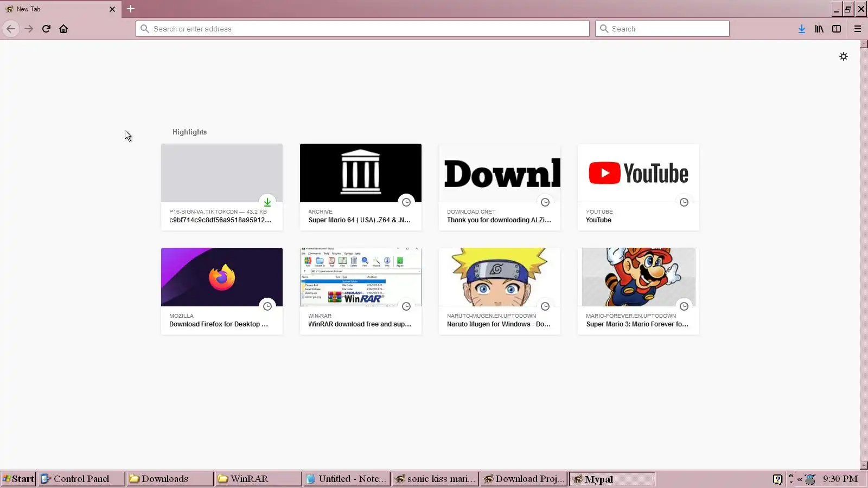The height and width of the screenshot is (488, 868).
Task: Open 'Super Mario 3: Mario Forever' highlight link
Action: (637, 324)
